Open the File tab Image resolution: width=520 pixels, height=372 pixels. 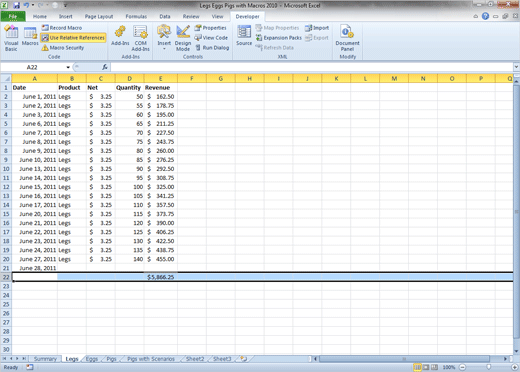[x=13, y=16]
